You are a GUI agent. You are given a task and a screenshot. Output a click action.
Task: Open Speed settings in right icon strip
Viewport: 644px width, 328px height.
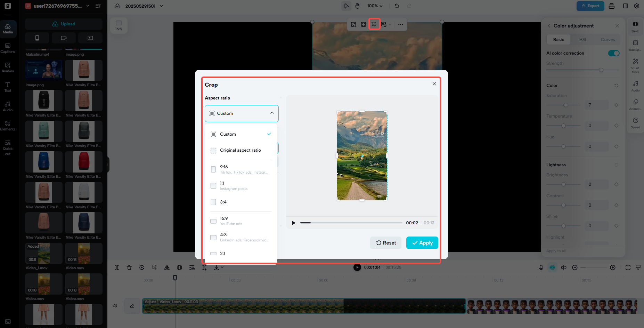[x=635, y=123]
